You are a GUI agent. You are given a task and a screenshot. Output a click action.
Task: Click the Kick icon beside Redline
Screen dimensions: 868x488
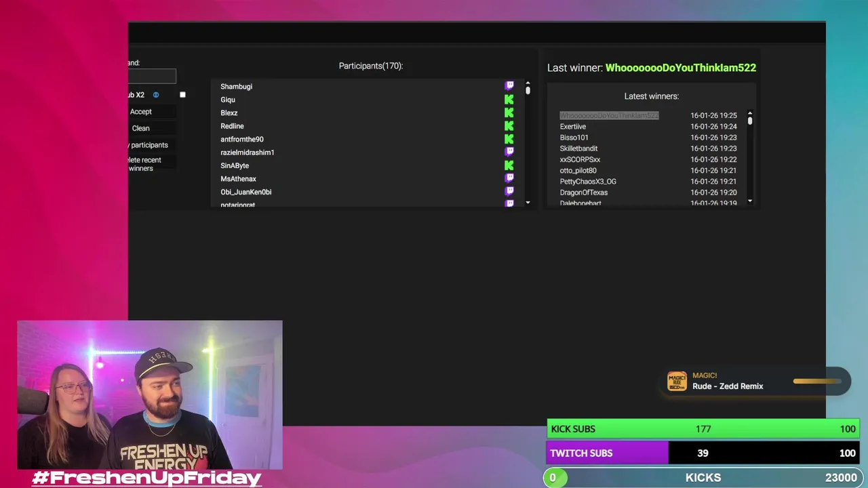(x=509, y=126)
